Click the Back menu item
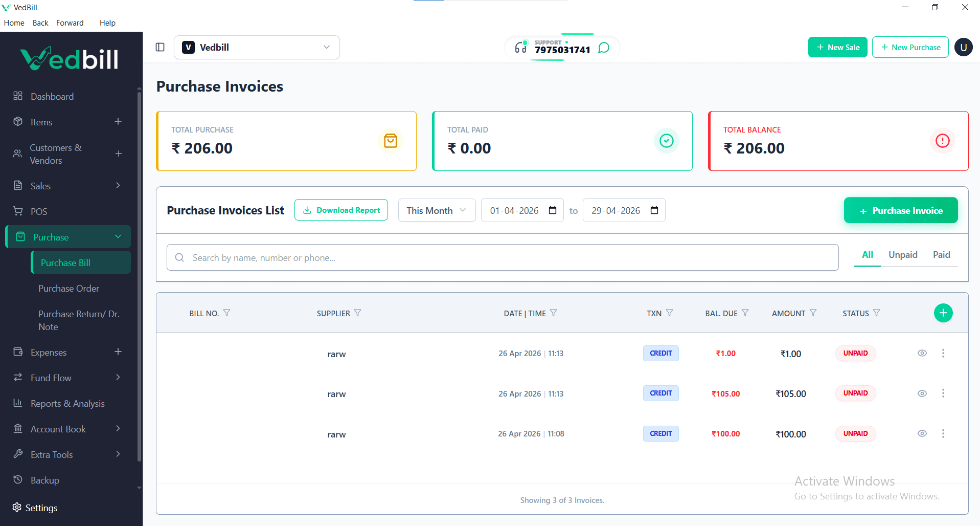Image resolution: width=980 pixels, height=526 pixels. click(40, 23)
